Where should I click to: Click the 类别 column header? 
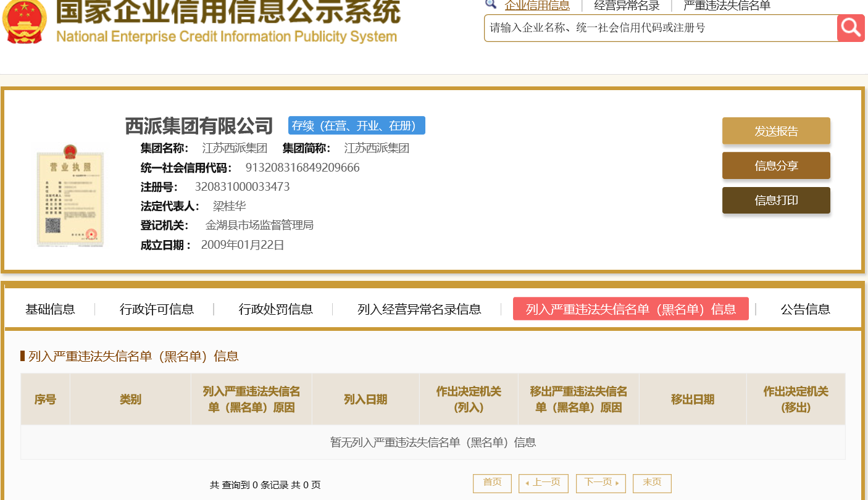point(130,399)
